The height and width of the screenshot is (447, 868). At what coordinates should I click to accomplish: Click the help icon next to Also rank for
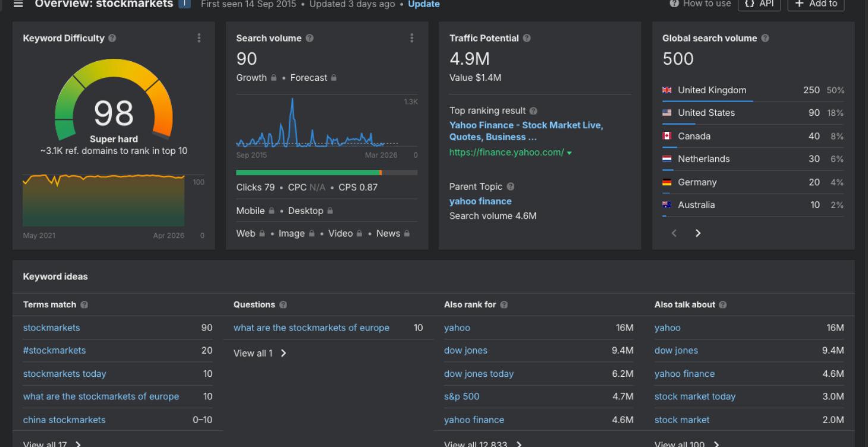[x=504, y=305]
